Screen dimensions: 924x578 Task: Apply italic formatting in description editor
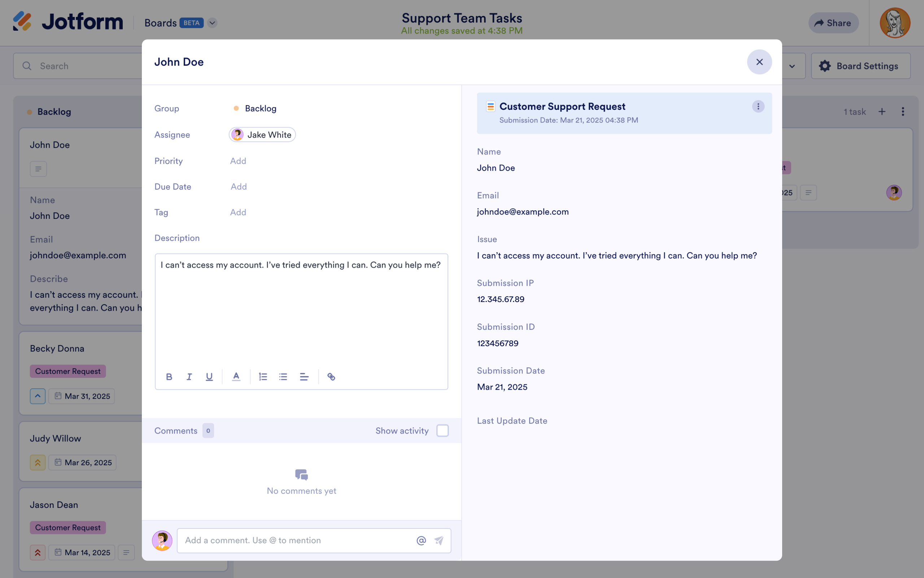[189, 377]
